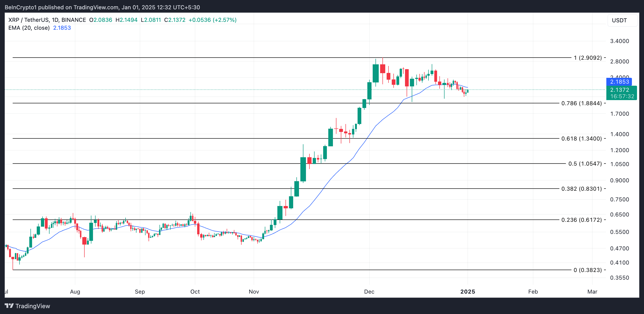Select the 0.382 (0.8301) retracement label
The width and height of the screenshot is (644, 314).
[x=581, y=189]
